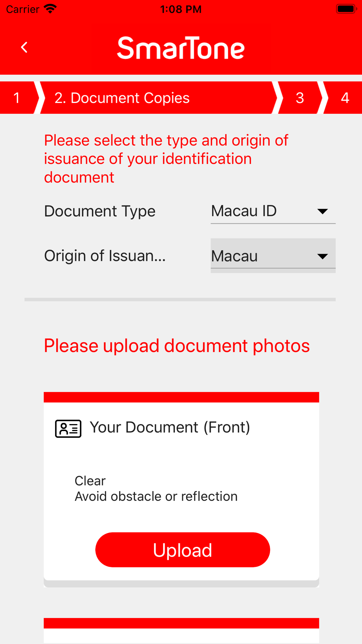Tap the Please upload document photos heading
Screen dimensions: 362x644
pos(177,346)
